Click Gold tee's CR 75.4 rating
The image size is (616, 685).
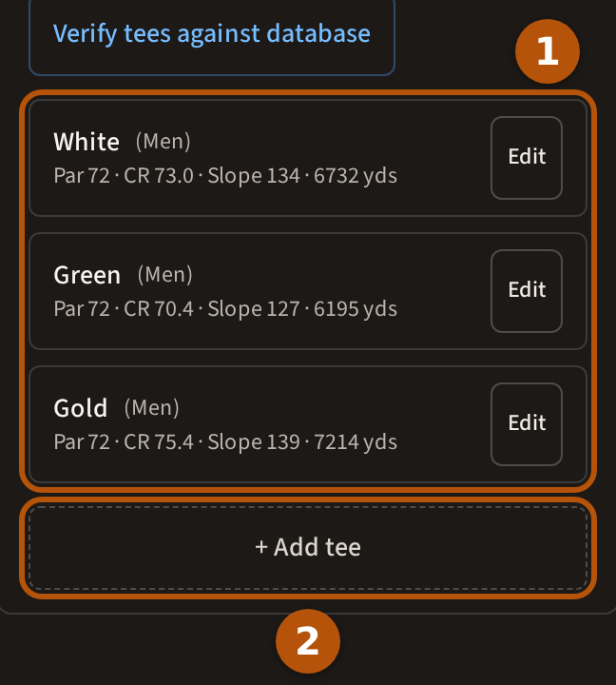point(159,442)
